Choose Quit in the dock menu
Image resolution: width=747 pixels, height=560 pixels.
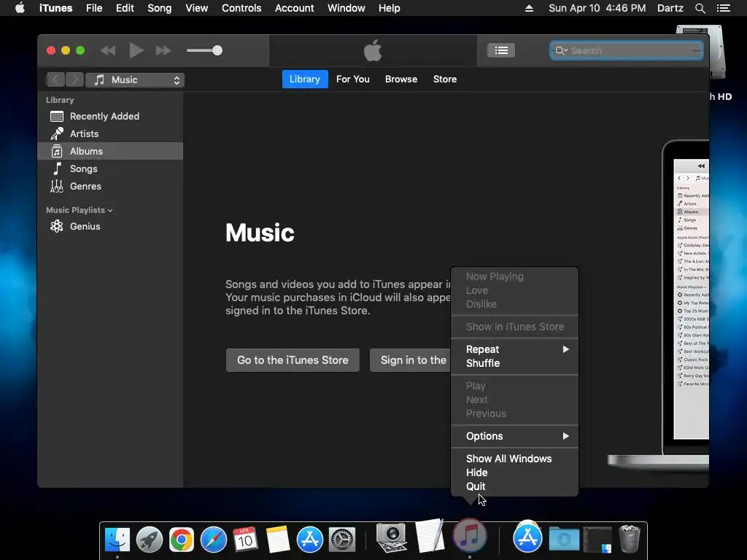point(514,486)
